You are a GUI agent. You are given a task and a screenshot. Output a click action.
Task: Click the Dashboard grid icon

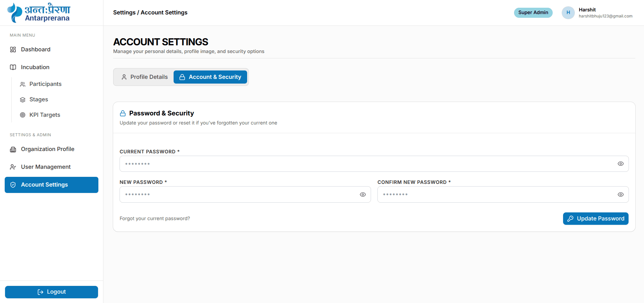pyautogui.click(x=13, y=50)
